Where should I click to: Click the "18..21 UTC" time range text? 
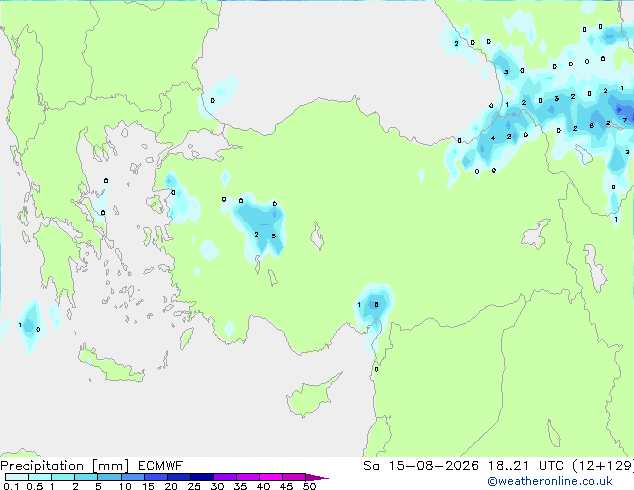point(525,466)
